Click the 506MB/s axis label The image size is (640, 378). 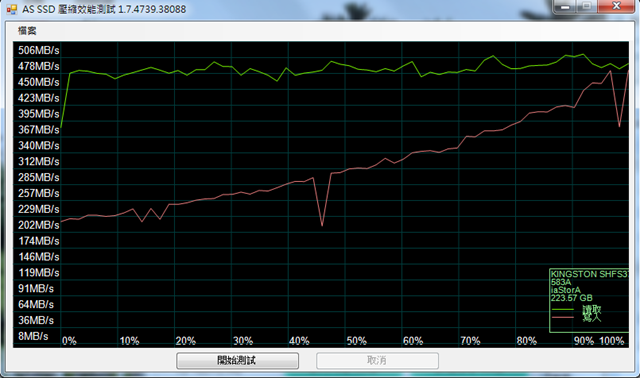pos(39,50)
